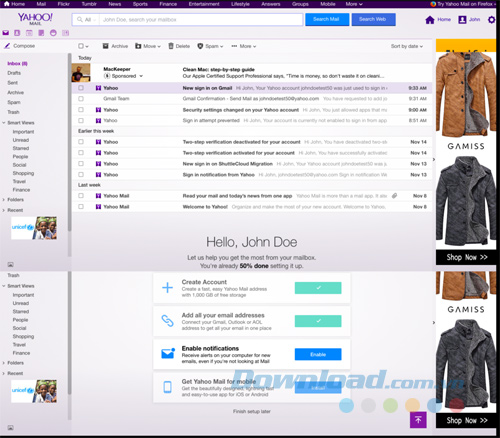Open the Calendar icon under the Yahoo logo
The height and width of the screenshot is (438, 500).
(x=29, y=33)
